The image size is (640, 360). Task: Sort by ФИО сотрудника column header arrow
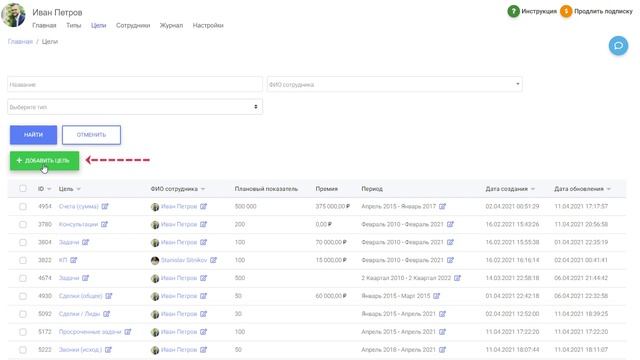coord(203,189)
